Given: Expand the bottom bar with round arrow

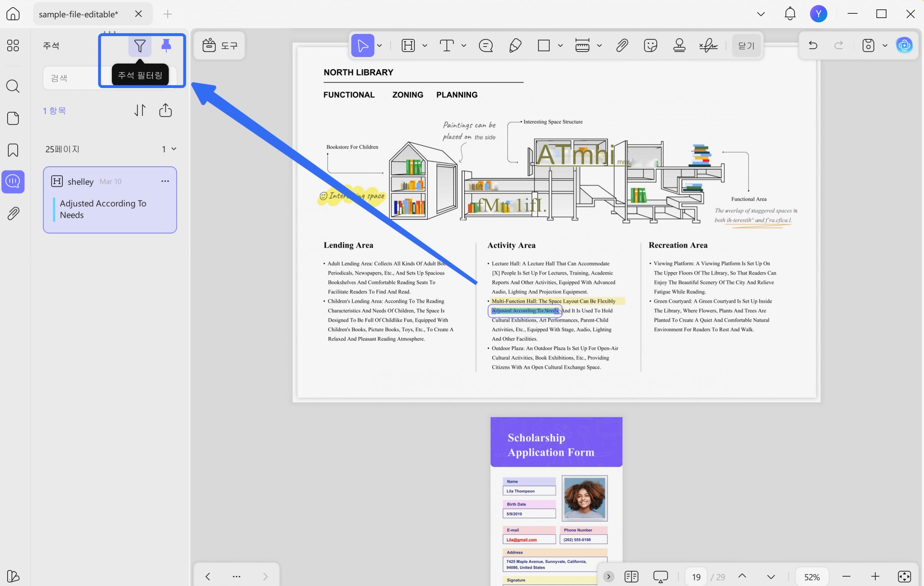Looking at the screenshot, I should click(x=608, y=576).
